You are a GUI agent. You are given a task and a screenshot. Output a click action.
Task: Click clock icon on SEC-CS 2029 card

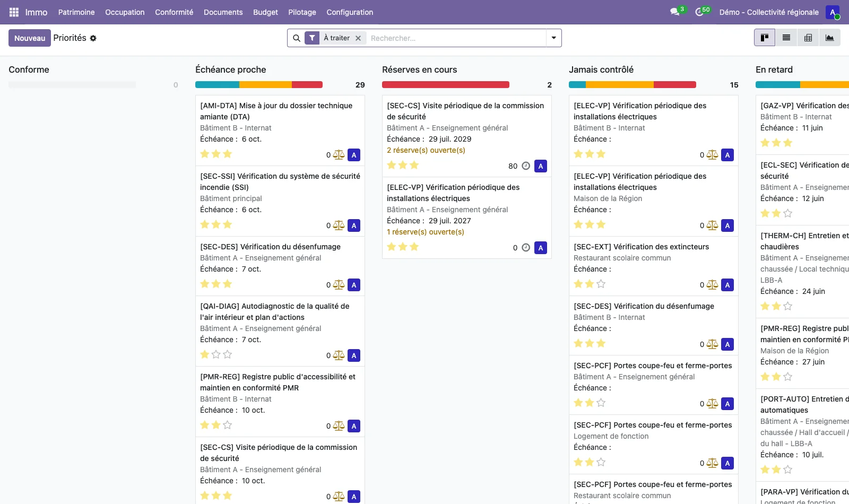(x=526, y=166)
